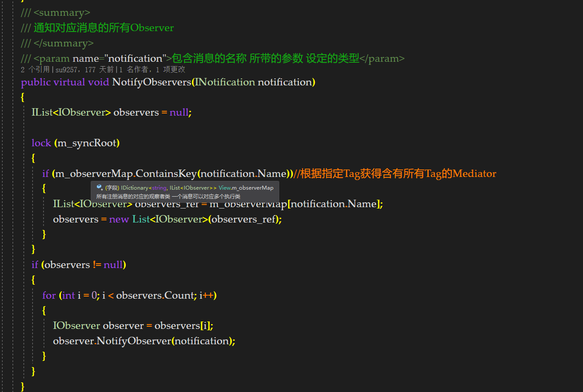583x392 pixels.
Task: Click the "virtual" keyword
Action: click(x=69, y=82)
